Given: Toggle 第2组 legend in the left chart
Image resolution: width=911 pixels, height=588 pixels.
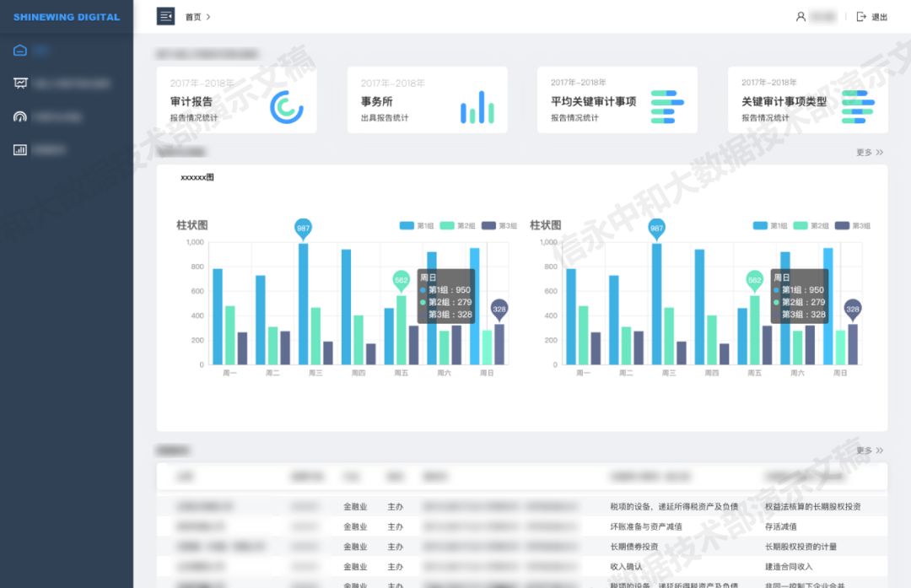Looking at the screenshot, I should coord(457,225).
